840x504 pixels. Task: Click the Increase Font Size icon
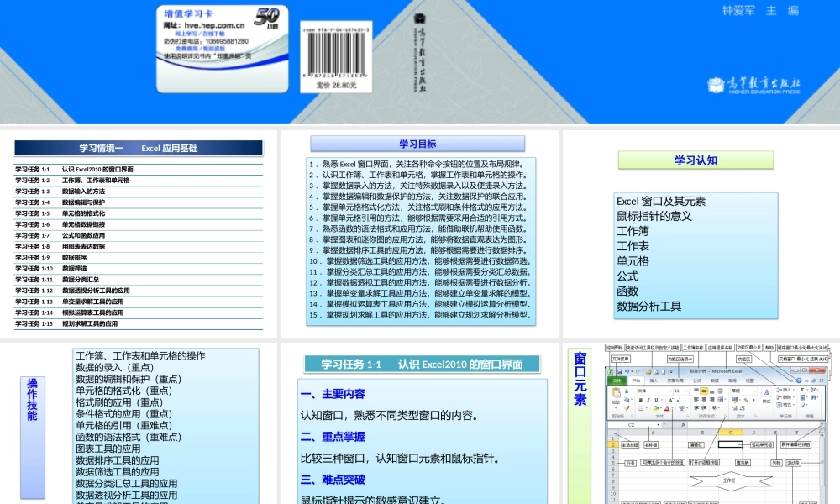669,399
